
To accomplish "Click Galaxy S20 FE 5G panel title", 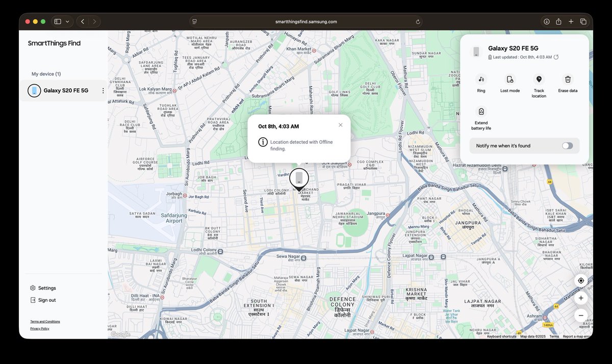I will [513, 48].
